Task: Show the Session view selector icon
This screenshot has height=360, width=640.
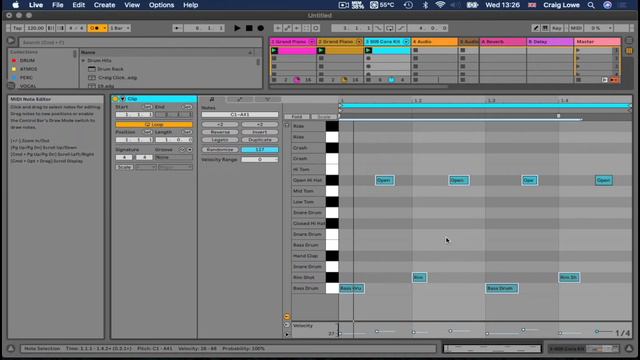Action: point(629,51)
